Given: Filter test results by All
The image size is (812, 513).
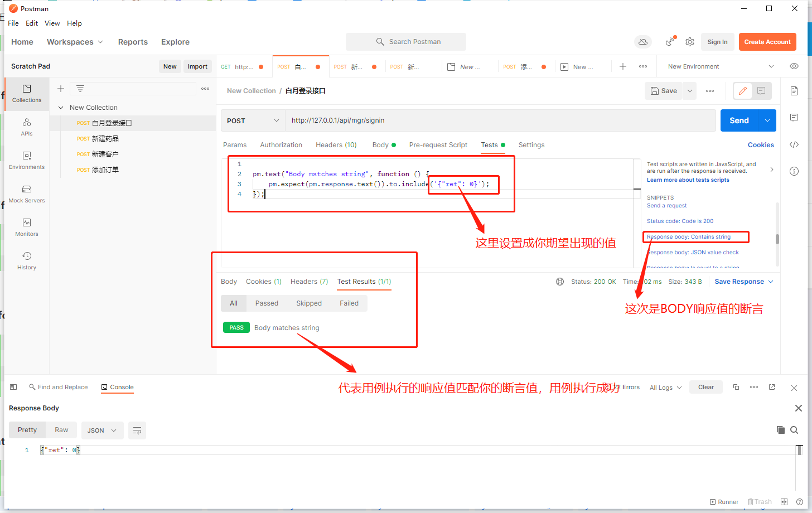Looking at the screenshot, I should click(234, 303).
